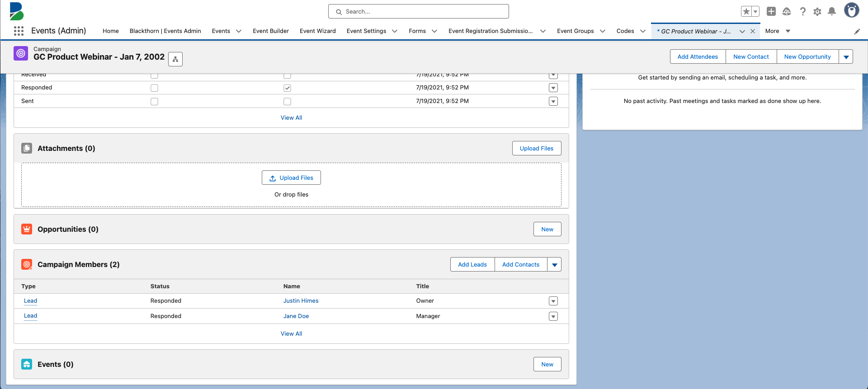
Task: Switch to the Event Wizard tab
Action: (317, 31)
